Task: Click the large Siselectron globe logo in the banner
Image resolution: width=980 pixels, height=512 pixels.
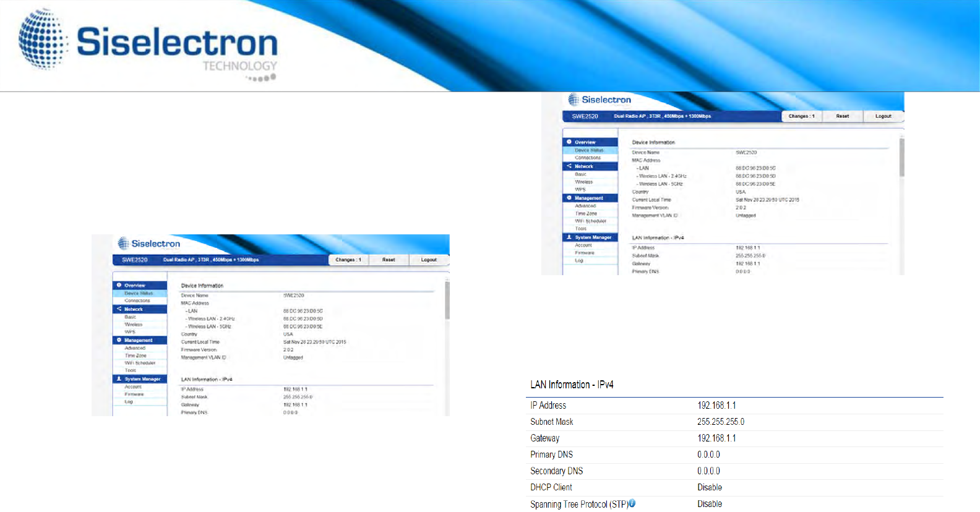Action: coord(43,38)
